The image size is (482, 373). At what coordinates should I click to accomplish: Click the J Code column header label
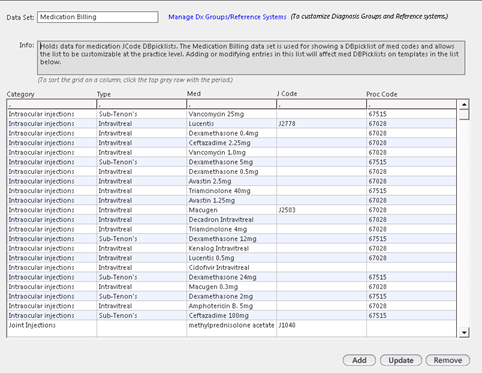tap(287, 94)
